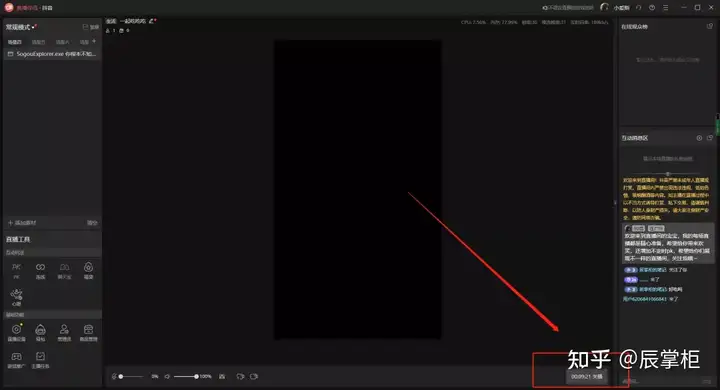The width and height of the screenshot is (720, 390).
Task: Open the live settings (直播设置) tool
Action: coord(17,333)
